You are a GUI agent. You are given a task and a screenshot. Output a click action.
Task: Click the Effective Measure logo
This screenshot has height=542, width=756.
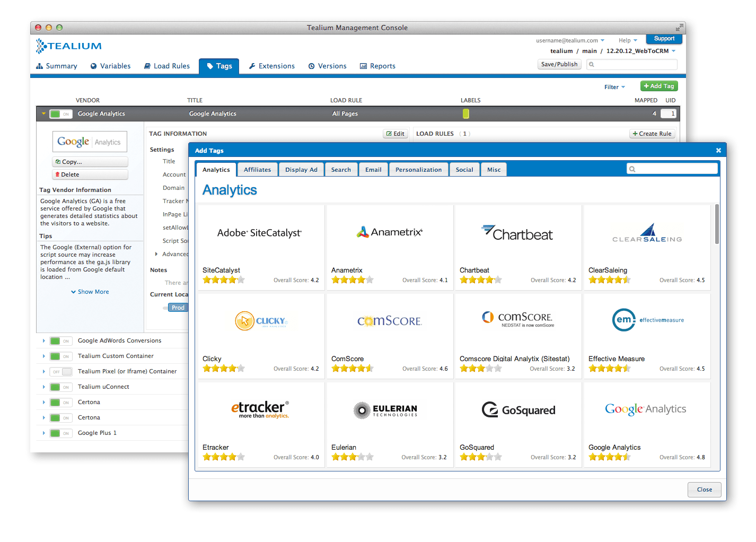coord(648,320)
